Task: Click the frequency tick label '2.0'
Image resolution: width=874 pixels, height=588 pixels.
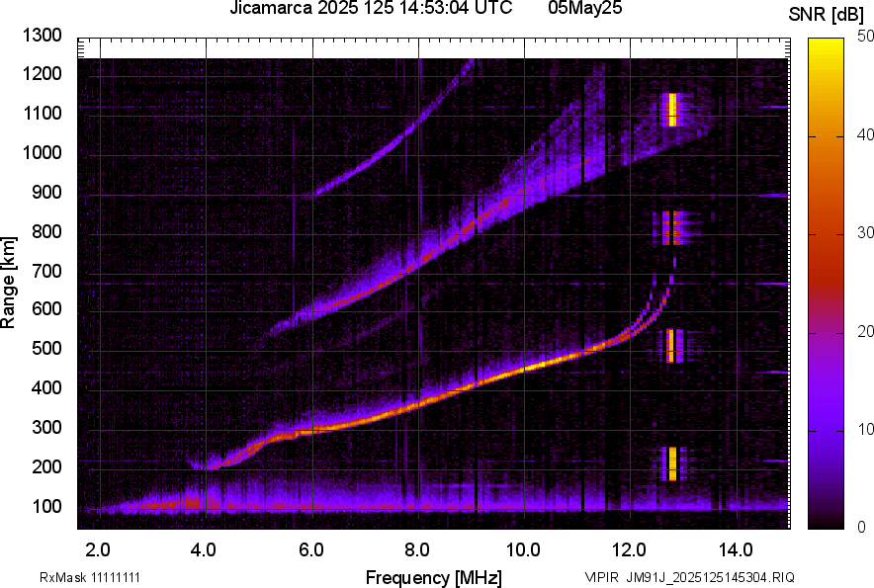Action: click(98, 550)
